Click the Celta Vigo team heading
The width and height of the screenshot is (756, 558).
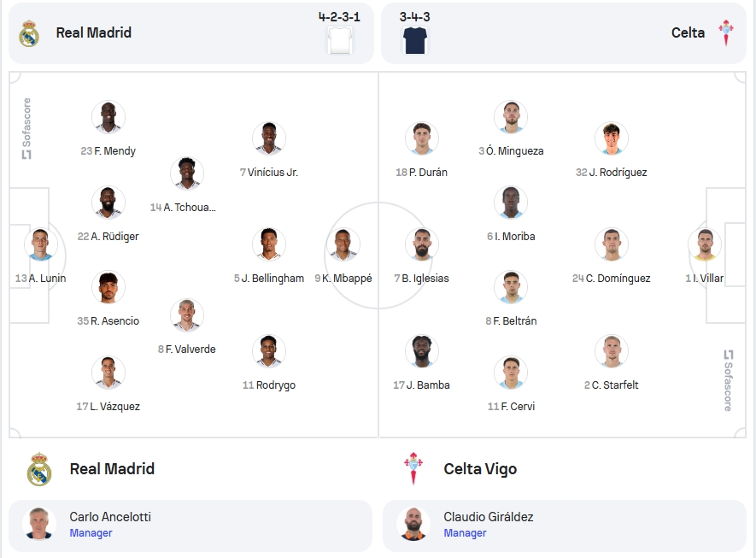pyautogui.click(x=480, y=469)
